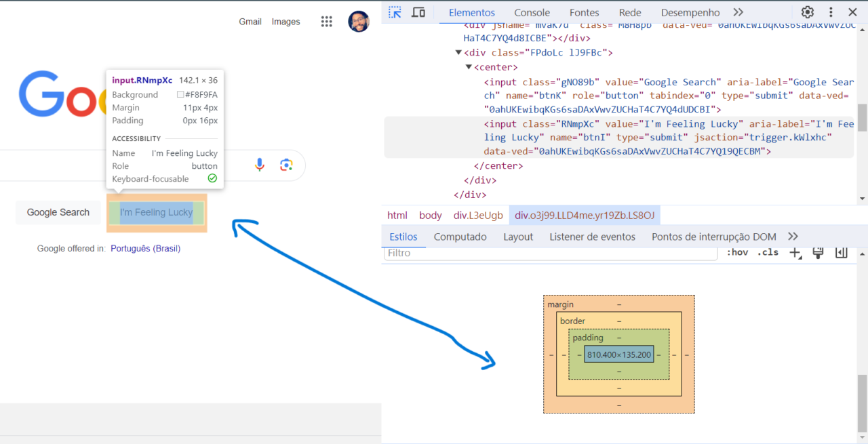Click the new style rule plus icon
Image resolution: width=868 pixels, height=444 pixels.
795,251
